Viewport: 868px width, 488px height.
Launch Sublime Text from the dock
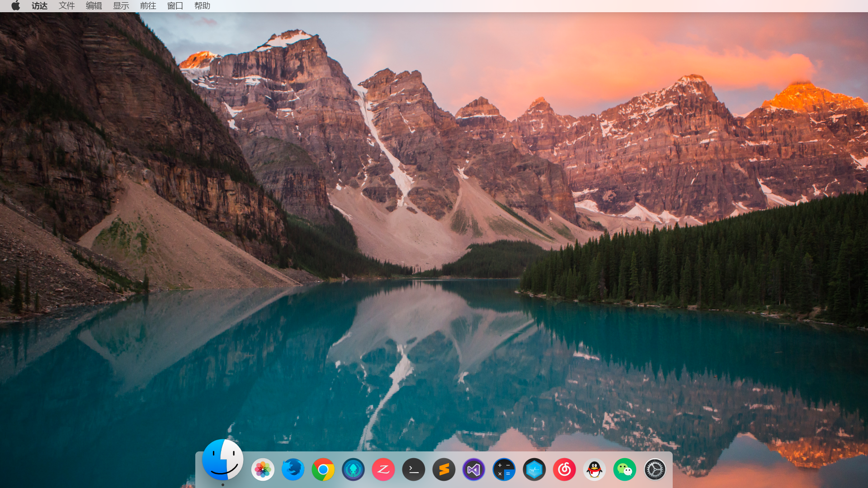pyautogui.click(x=444, y=470)
